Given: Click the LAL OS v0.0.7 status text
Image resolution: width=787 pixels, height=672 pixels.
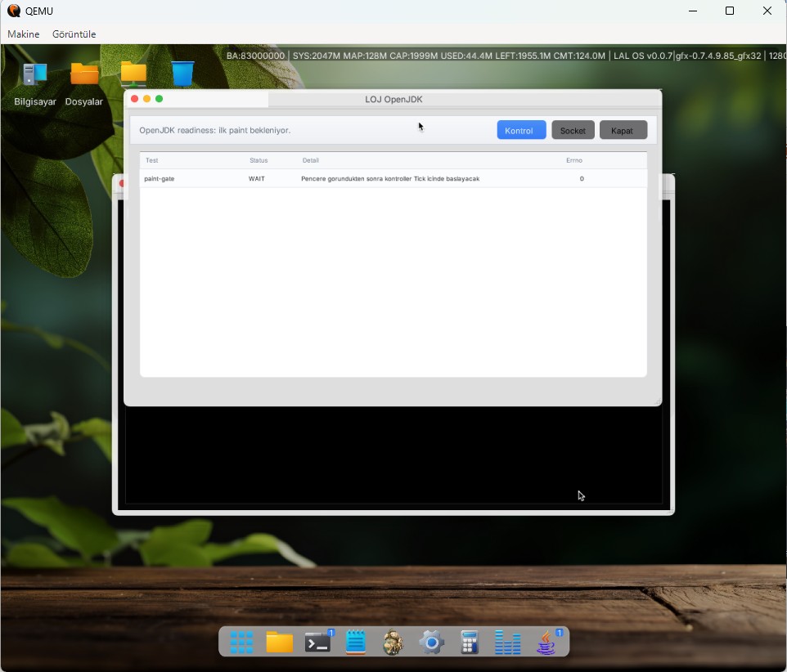Looking at the screenshot, I should coord(642,56).
